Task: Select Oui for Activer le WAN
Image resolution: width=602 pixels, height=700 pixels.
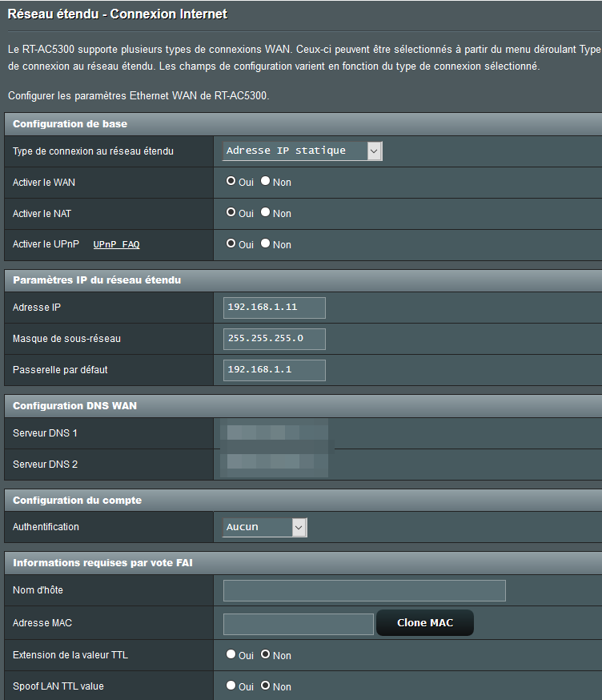Action: click(x=231, y=181)
